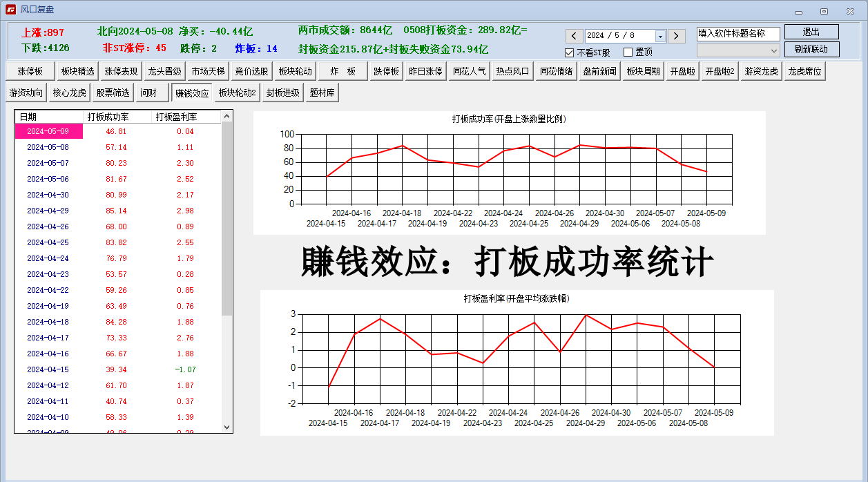This screenshot has width=868, height=482.
Task: Select the 2024-04-26 date row
Action: click(x=117, y=226)
